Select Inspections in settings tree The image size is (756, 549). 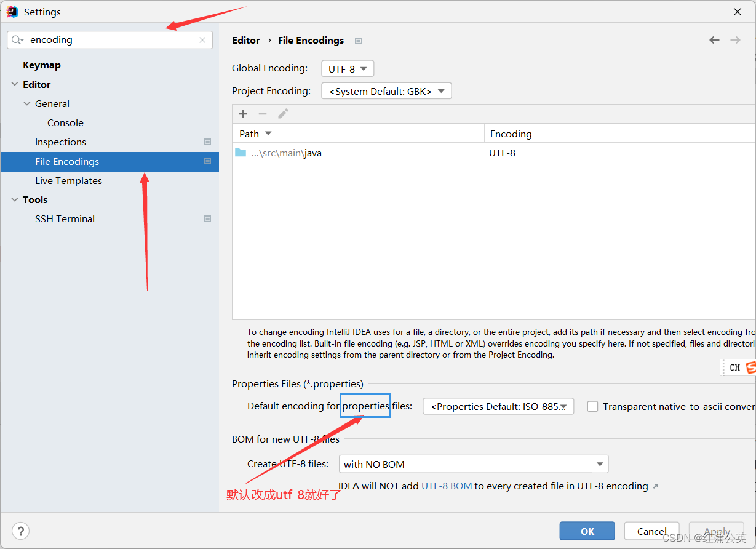pos(60,142)
